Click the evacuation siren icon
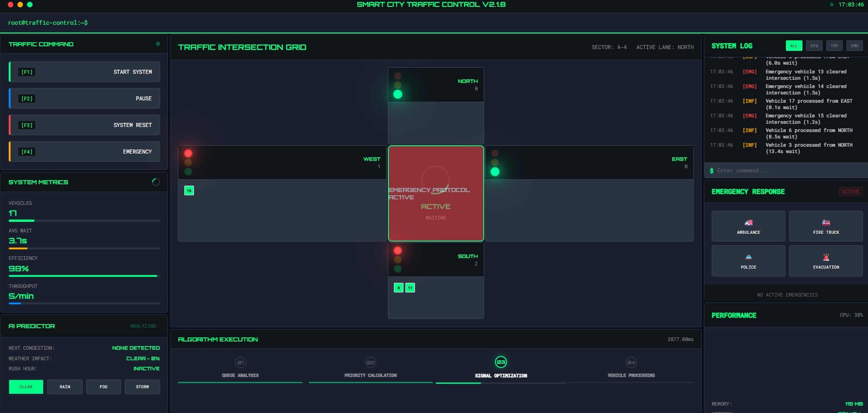 point(826,257)
